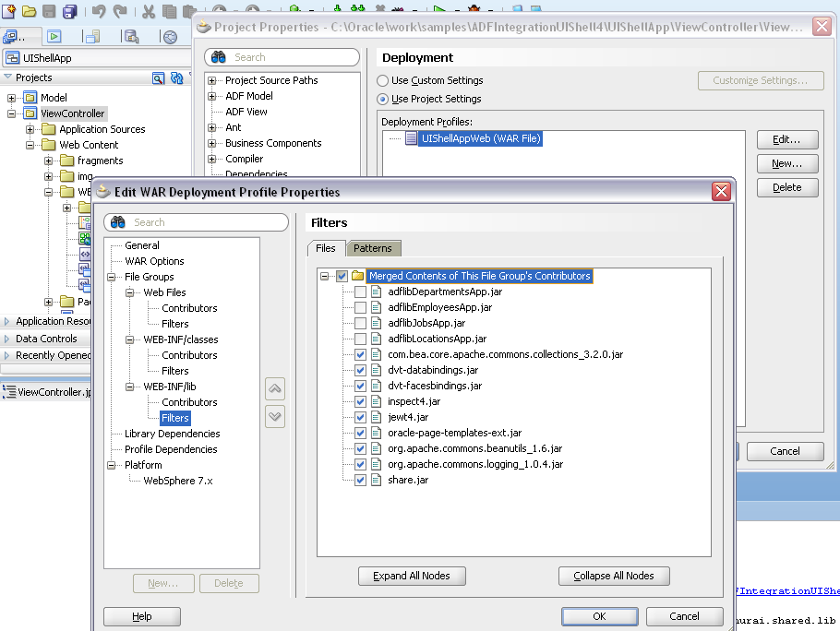This screenshot has width=840, height=631.
Task: Click the Paste toolbar icon
Action: [x=188, y=10]
